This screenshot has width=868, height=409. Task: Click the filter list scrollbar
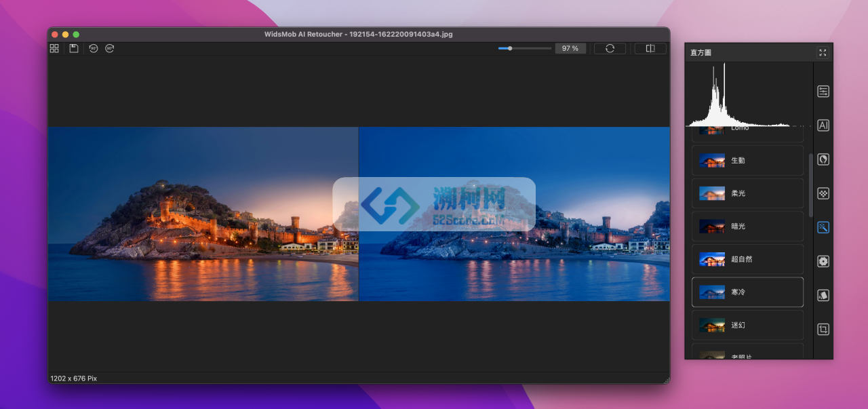tap(810, 185)
